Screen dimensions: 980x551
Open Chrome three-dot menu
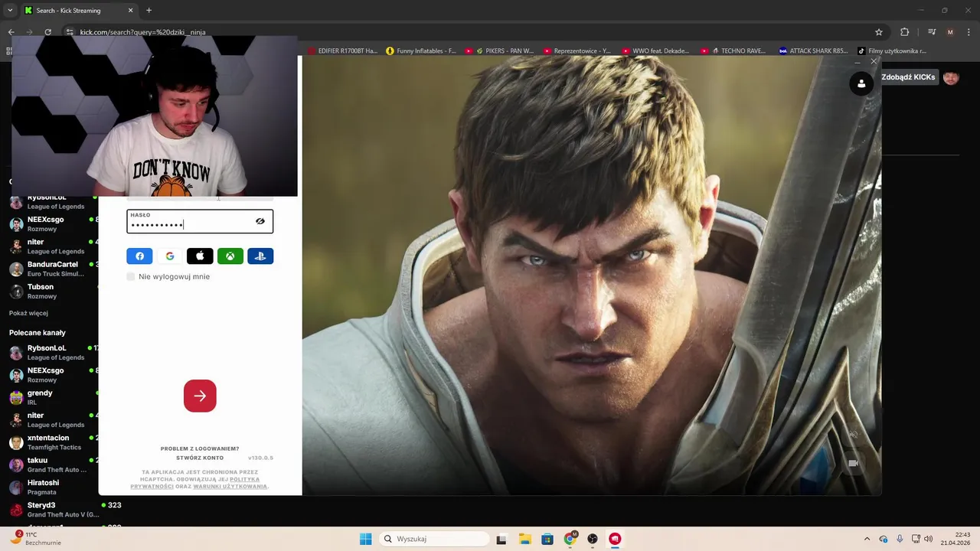click(x=969, y=32)
